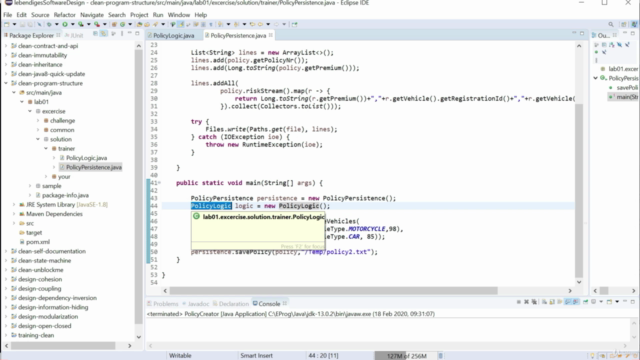Image resolution: width=640 pixels, height=360 pixels.
Task: Toggle Hide Non-Public Members in Outline
Action: point(596,52)
